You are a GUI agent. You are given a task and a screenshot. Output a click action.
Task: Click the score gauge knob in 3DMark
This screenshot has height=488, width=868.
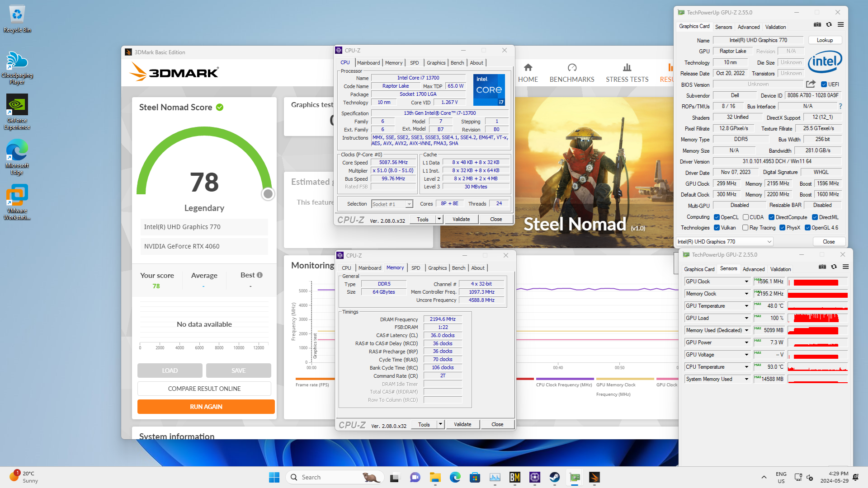point(268,194)
